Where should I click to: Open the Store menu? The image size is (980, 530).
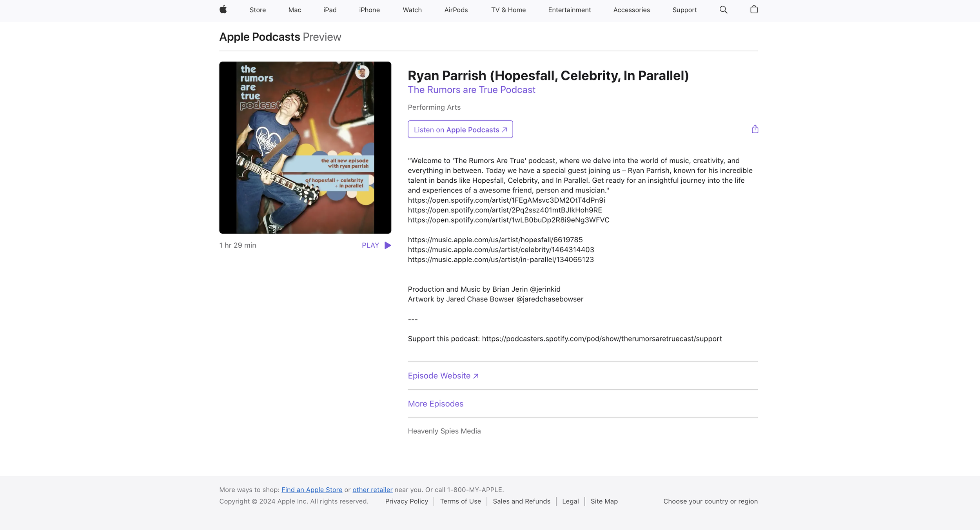258,10
